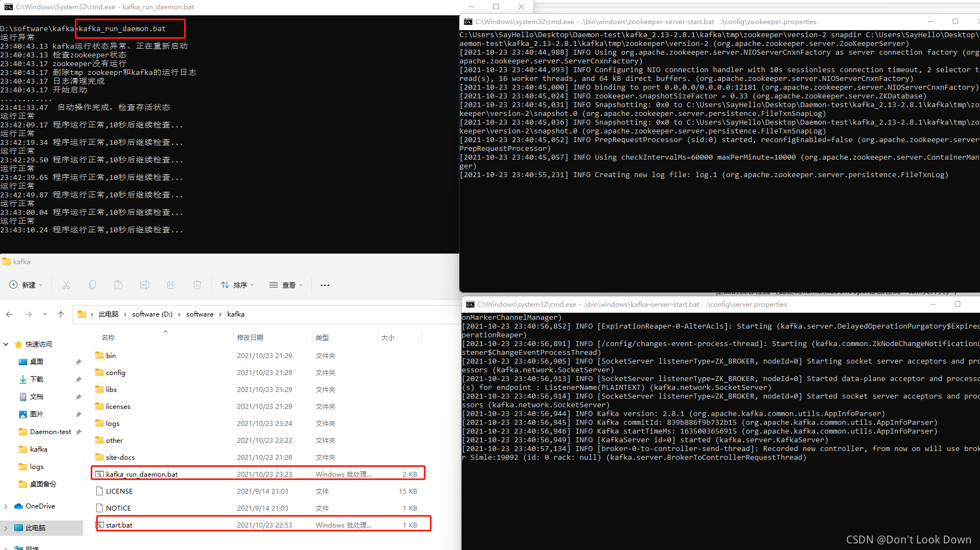Unpin 桌面 using its pin icon
The height and width of the screenshot is (550, 980).
pyautogui.click(x=78, y=362)
